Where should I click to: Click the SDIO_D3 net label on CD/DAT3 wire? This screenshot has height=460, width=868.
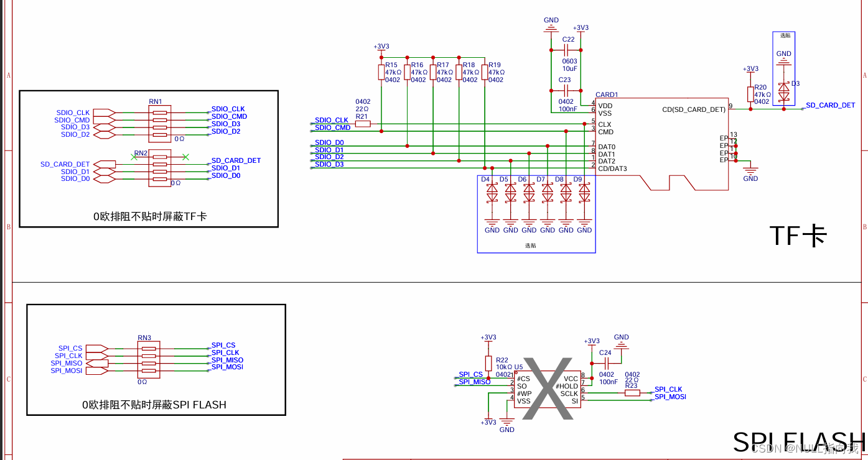[329, 164]
